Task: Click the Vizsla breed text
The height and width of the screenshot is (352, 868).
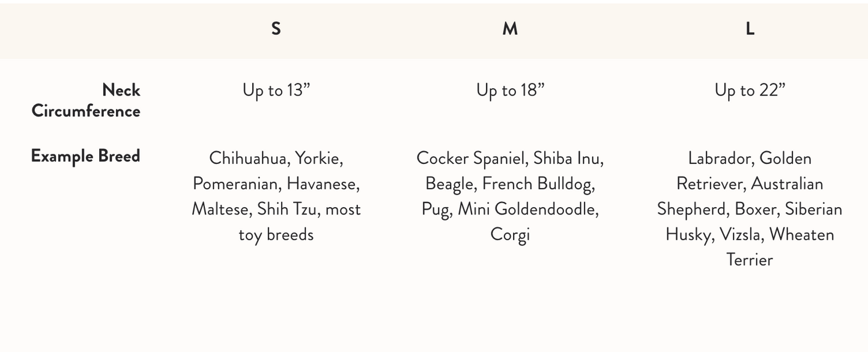Action: [741, 234]
